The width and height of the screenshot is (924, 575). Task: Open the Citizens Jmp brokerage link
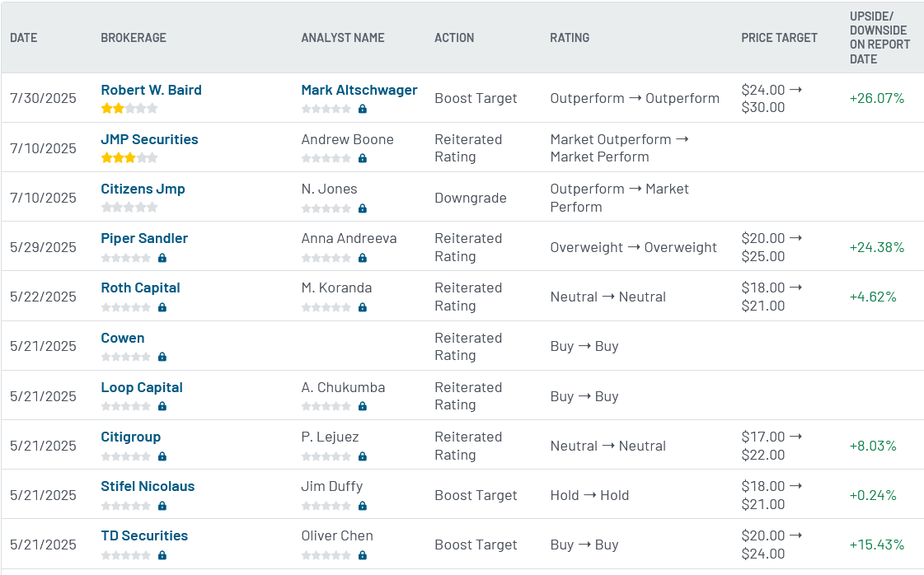(x=143, y=189)
